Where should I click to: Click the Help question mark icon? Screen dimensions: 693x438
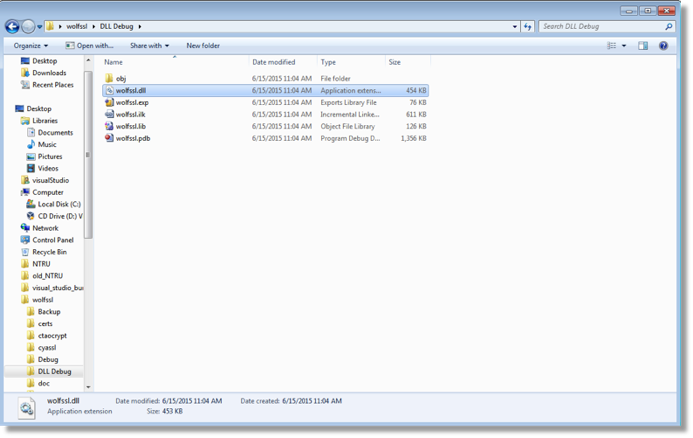pos(663,46)
